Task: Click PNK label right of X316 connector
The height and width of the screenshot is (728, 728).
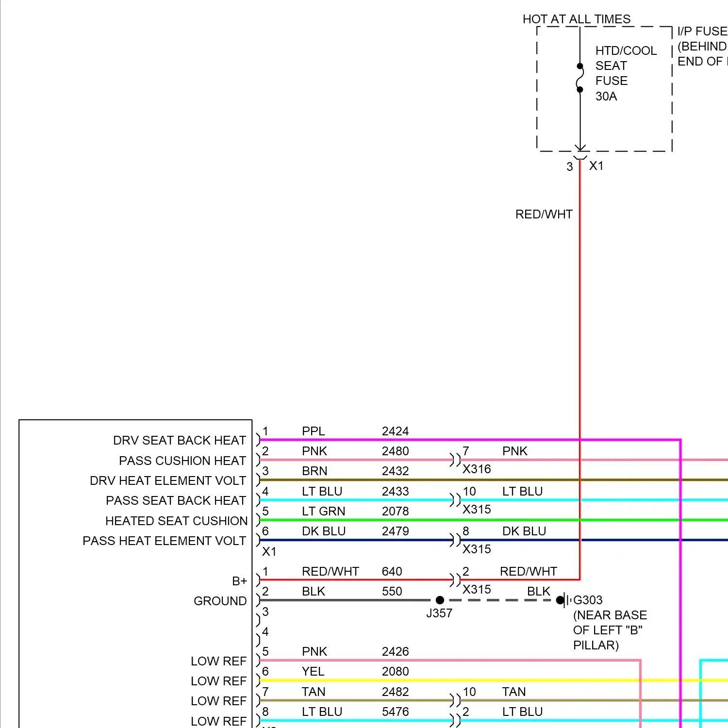Action: tap(515, 451)
